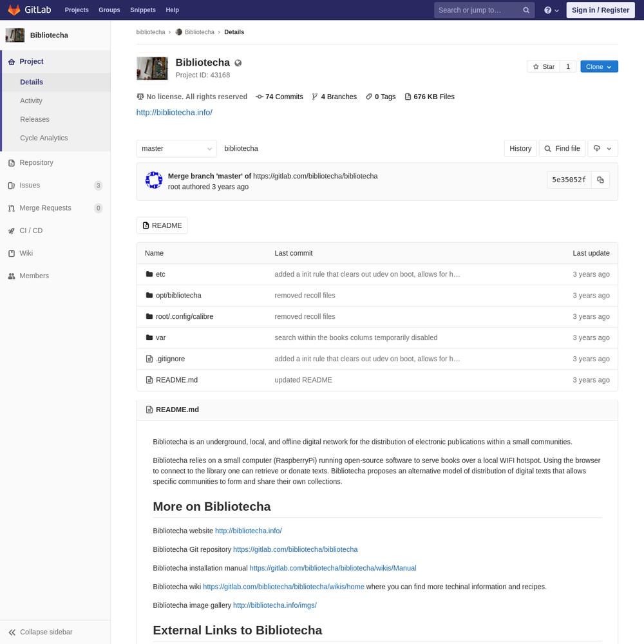Select Details in the sidebar
644x644 pixels.
(x=32, y=82)
